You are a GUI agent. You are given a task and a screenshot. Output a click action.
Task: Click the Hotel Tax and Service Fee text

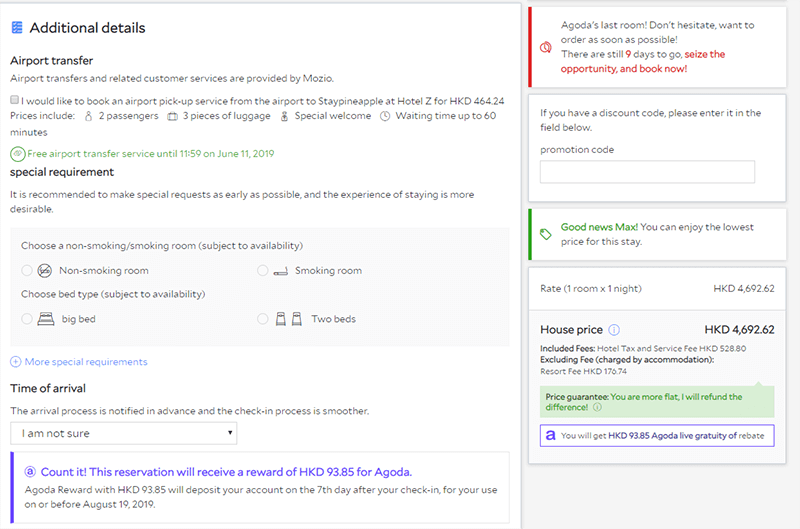[x=671, y=349]
